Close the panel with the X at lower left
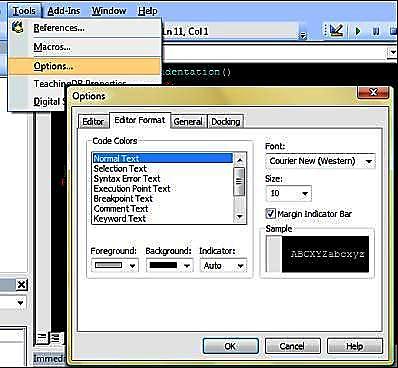Viewport: 398px width, 368px height. point(22,285)
